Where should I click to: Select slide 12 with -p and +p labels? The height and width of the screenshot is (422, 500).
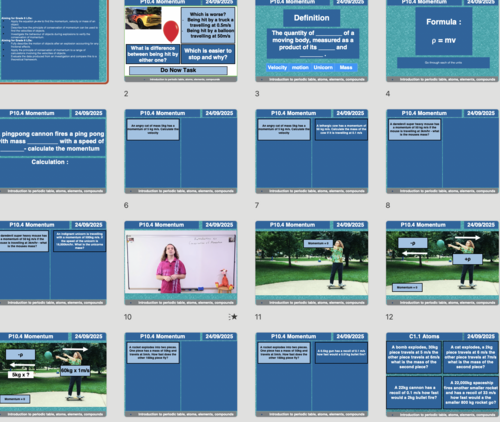tap(442, 263)
